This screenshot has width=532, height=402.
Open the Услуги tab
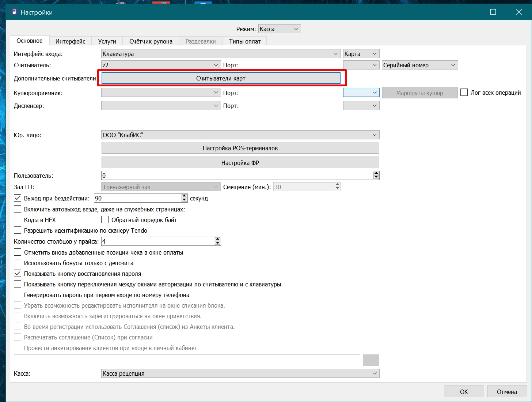[107, 41]
